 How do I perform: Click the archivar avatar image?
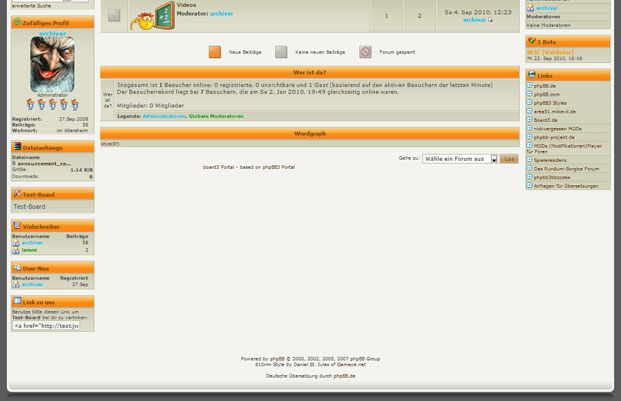pyautogui.click(x=52, y=65)
